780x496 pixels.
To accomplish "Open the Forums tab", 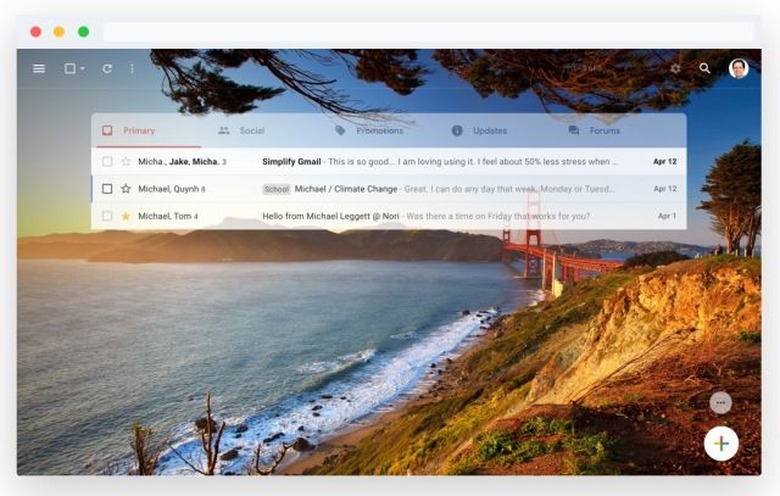I will 595,131.
